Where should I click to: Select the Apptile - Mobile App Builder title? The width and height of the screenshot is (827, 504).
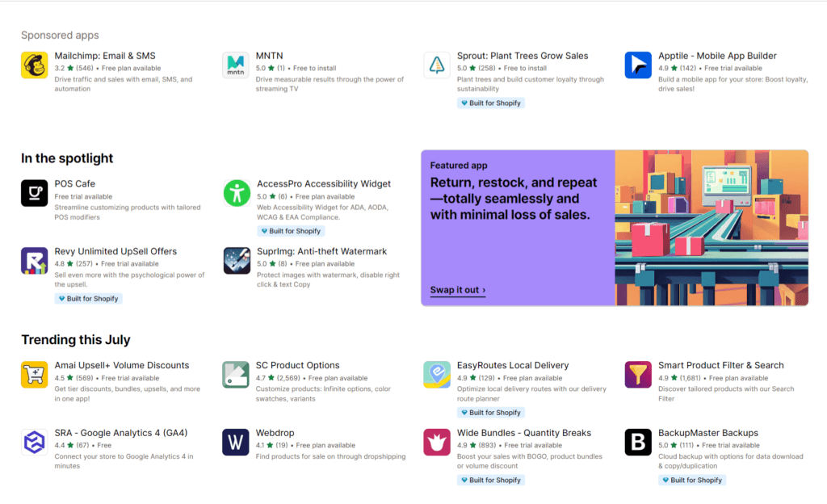point(717,56)
